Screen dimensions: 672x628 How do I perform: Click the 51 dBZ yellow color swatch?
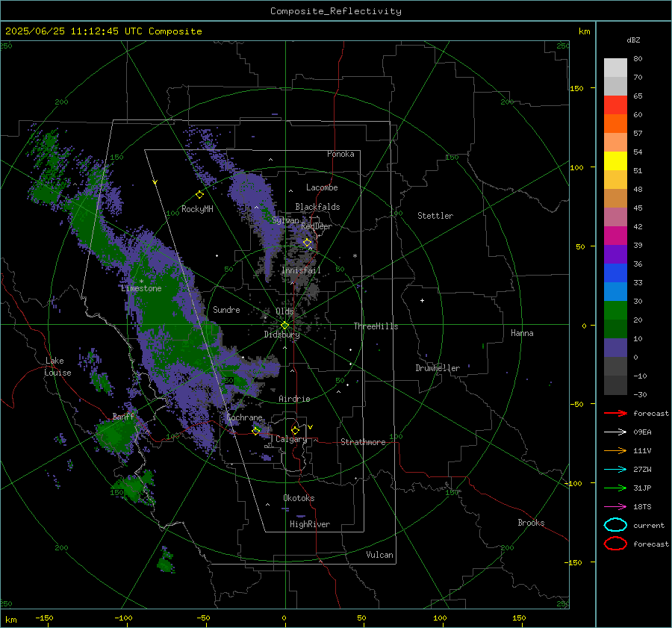(615, 161)
